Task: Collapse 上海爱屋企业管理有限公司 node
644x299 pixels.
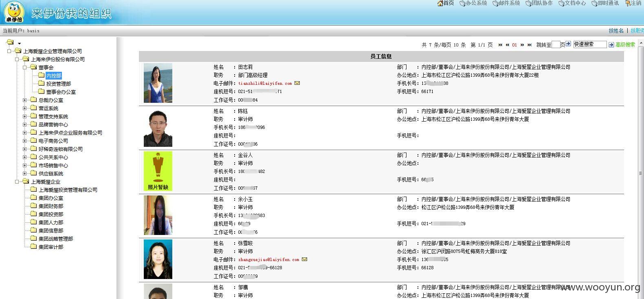Action: tap(9, 51)
